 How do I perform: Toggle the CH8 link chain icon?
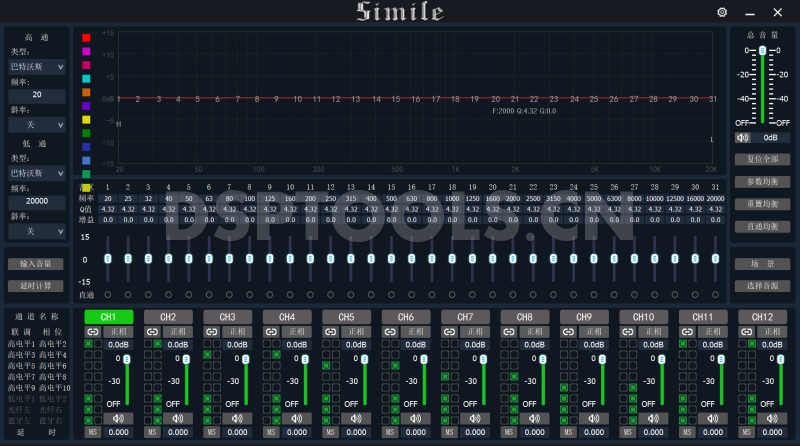coord(508,331)
